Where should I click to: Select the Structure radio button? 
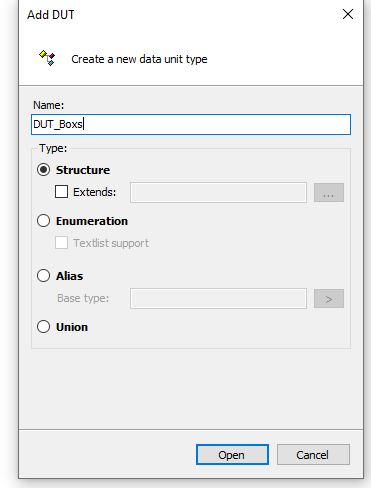pyautogui.click(x=44, y=170)
